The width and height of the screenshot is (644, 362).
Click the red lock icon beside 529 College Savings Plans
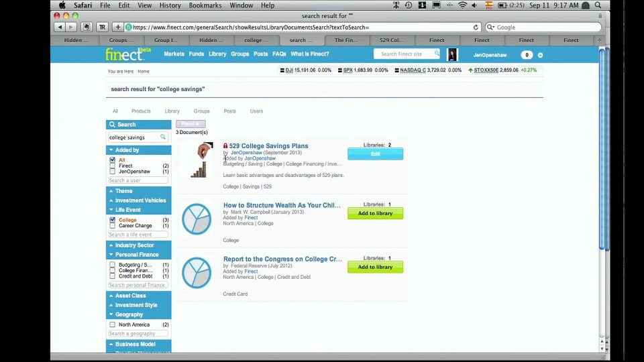[x=225, y=145]
